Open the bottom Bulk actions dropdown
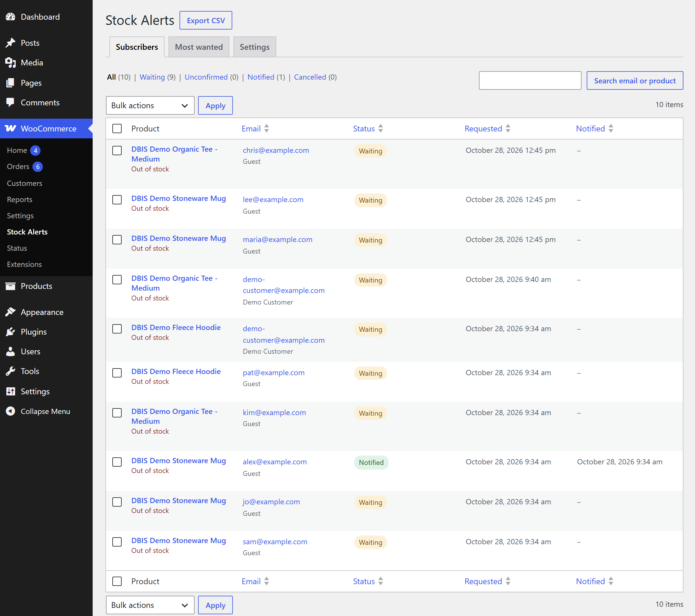This screenshot has height=616, width=695. (150, 605)
